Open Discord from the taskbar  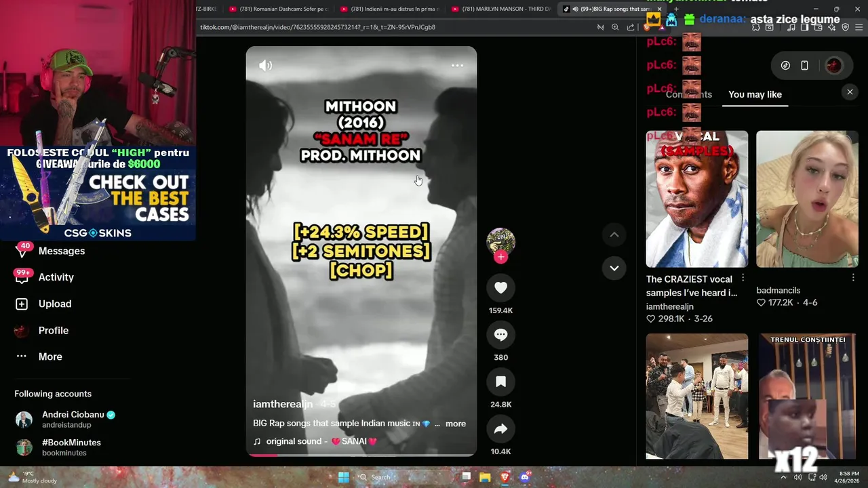click(x=524, y=477)
